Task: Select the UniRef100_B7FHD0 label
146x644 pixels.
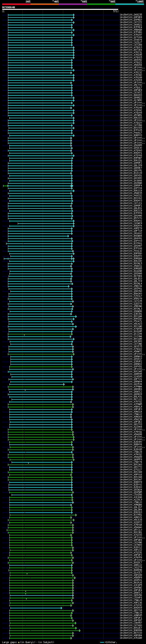Action: coord(131,32)
